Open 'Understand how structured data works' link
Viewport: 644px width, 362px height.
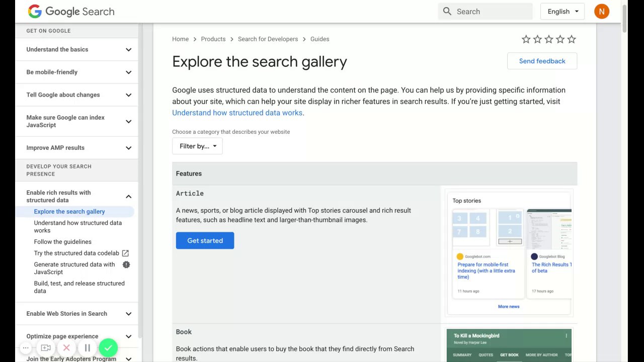coord(237,113)
